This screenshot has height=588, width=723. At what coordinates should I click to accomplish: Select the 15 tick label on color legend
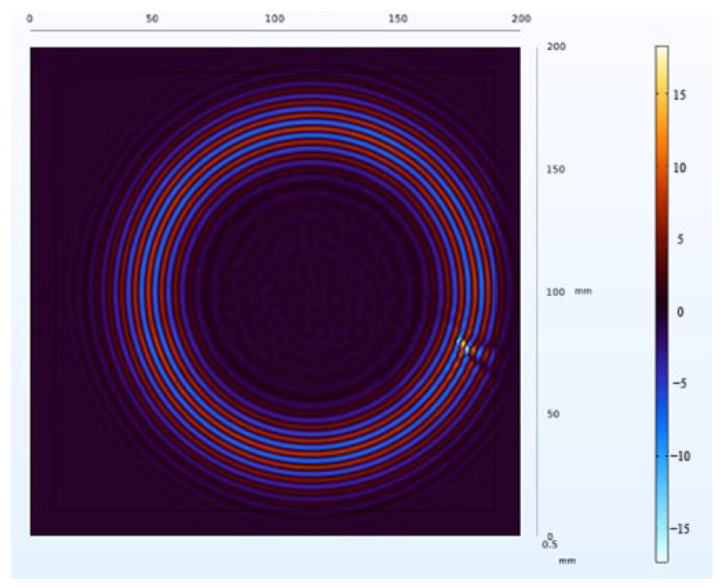click(x=680, y=95)
